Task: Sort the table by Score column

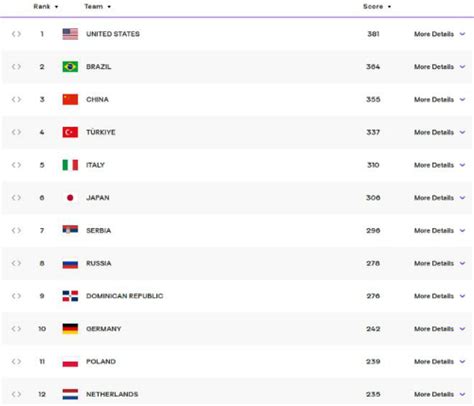Action: pyautogui.click(x=377, y=6)
